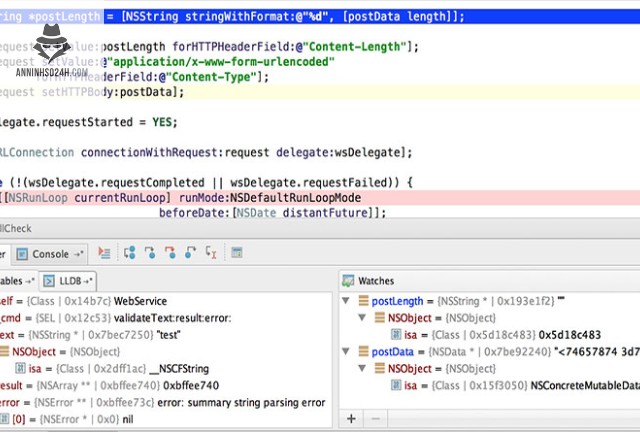Viewport: 640px width, 432px height.
Task: Click the stack icon beside postData watch
Action: (x=363, y=352)
